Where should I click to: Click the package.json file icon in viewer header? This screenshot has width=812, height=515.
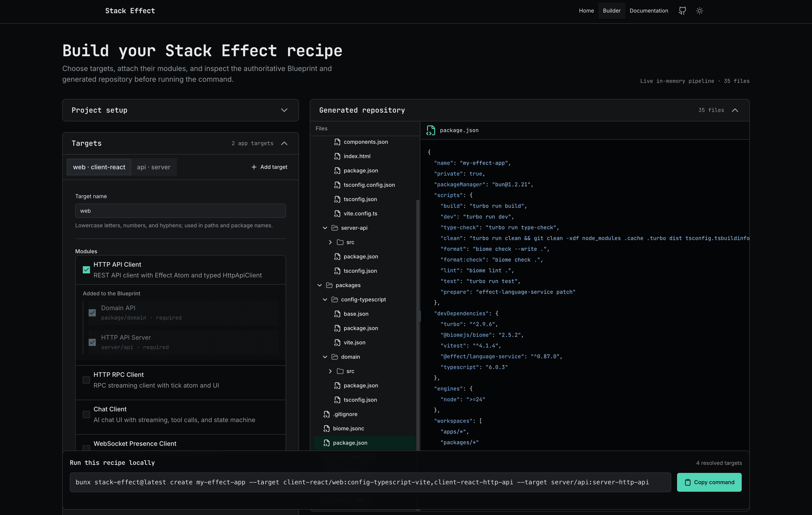click(x=431, y=131)
